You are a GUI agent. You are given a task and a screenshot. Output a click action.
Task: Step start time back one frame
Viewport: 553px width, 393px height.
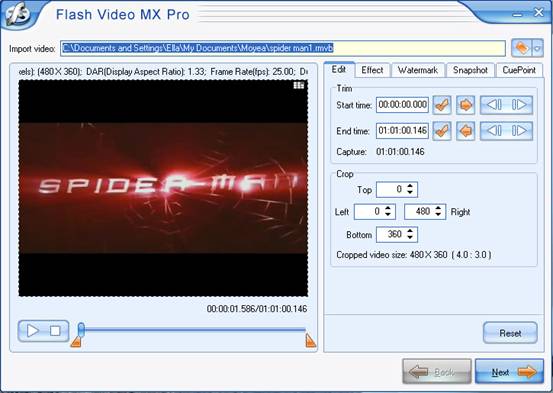pos(493,105)
